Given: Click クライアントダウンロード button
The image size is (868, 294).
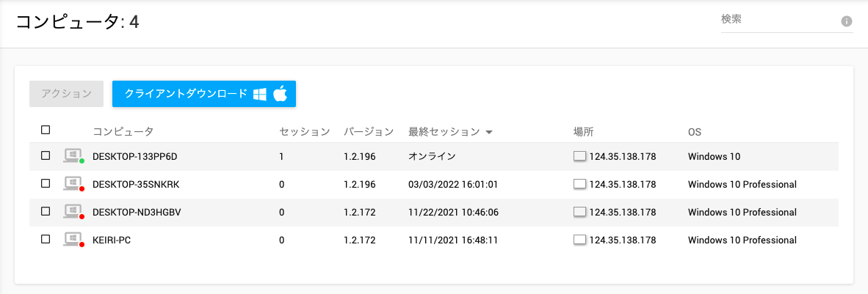Looking at the screenshot, I should [x=203, y=94].
